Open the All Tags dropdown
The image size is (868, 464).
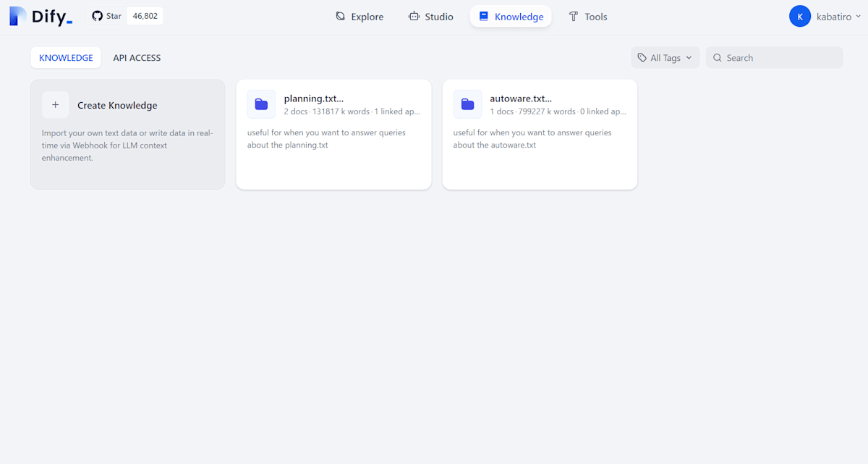point(665,56)
